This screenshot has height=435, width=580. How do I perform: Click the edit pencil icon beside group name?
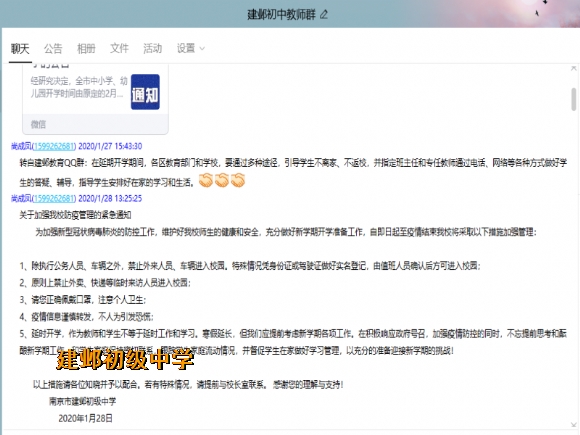[x=324, y=15]
